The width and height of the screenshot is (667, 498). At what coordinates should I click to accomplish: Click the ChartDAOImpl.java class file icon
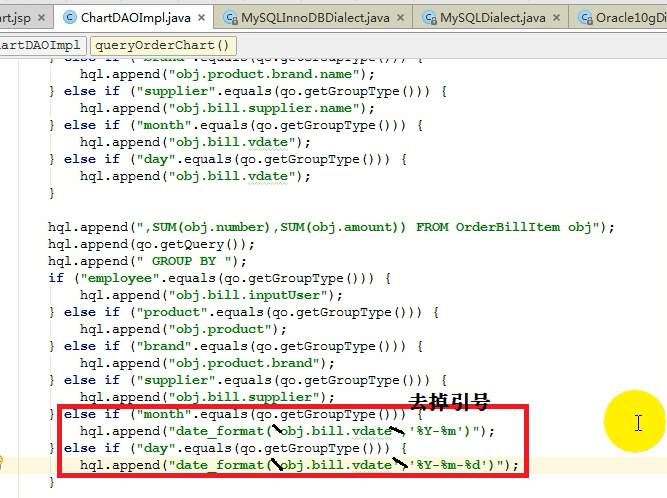(69, 17)
